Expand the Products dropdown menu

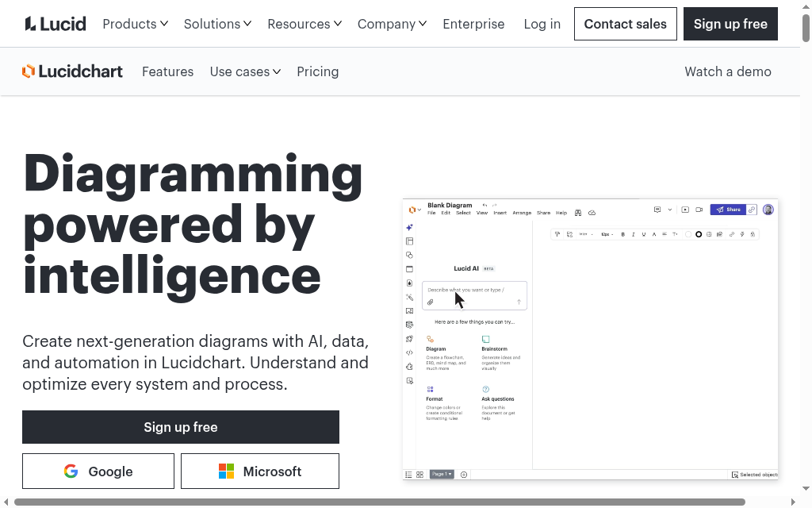click(135, 24)
